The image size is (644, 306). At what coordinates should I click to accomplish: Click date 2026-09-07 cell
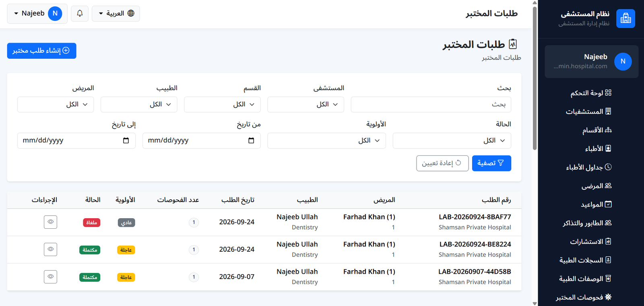click(237, 277)
